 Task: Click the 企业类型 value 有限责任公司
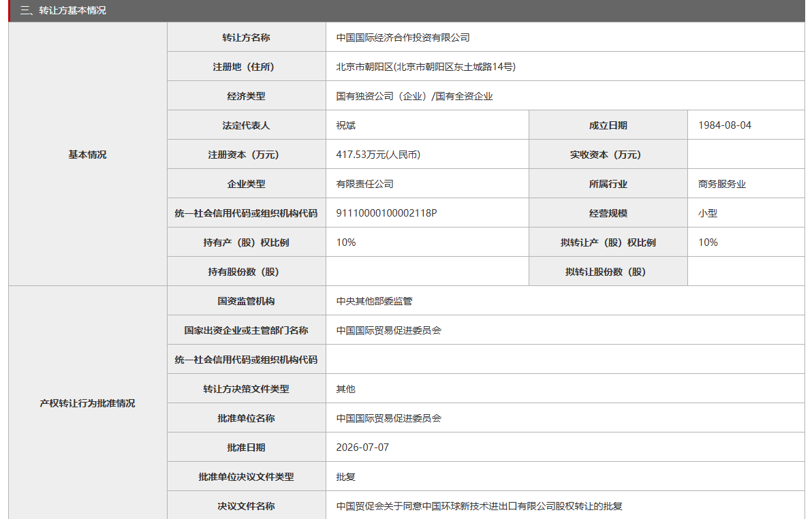(364, 184)
